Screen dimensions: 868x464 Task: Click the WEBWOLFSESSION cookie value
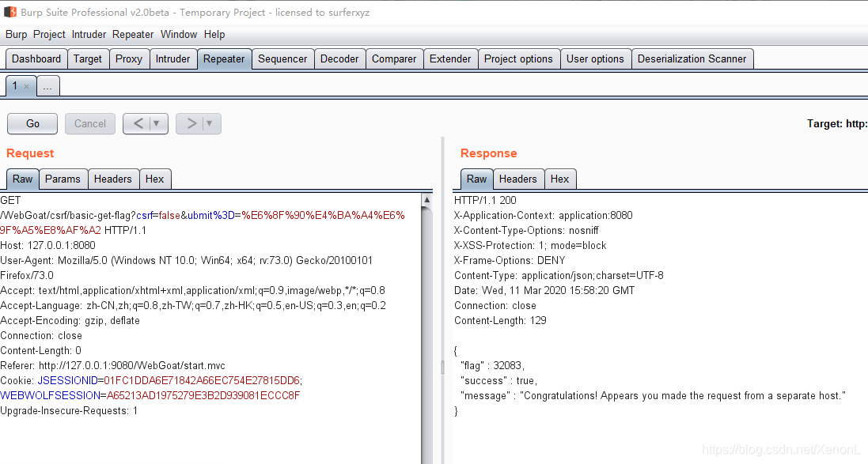[203, 395]
